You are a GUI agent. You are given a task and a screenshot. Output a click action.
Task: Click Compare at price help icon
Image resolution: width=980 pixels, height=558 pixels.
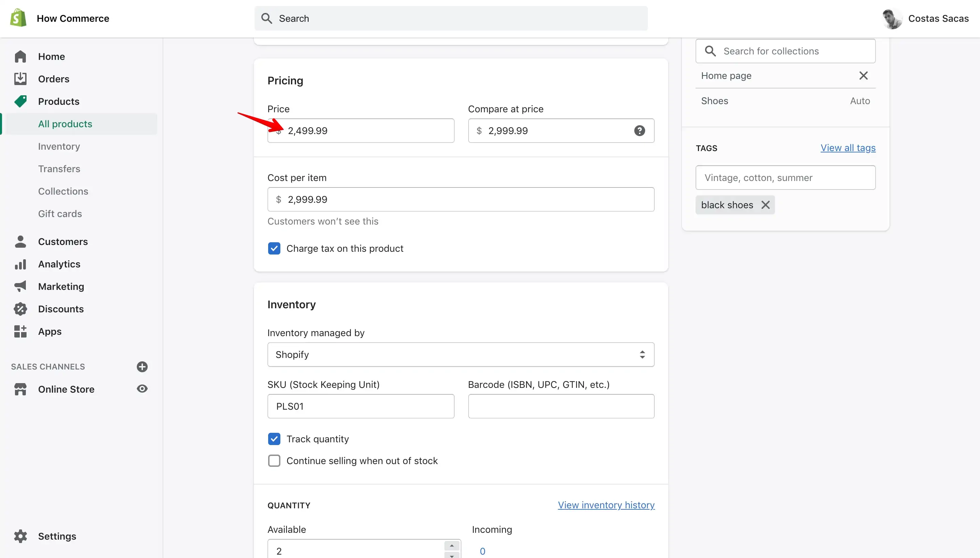point(639,131)
